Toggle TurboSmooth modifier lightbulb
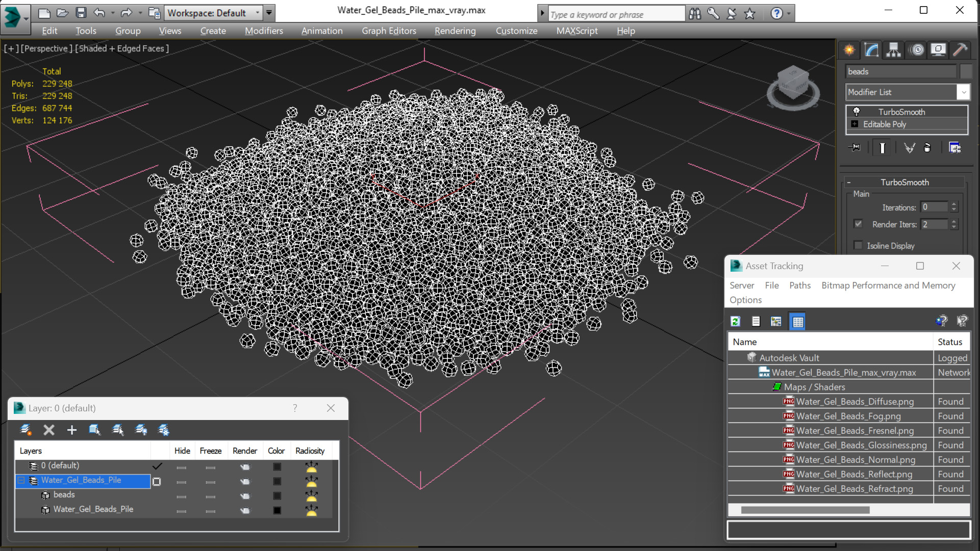Viewport: 980px width, 551px height. [x=857, y=112]
